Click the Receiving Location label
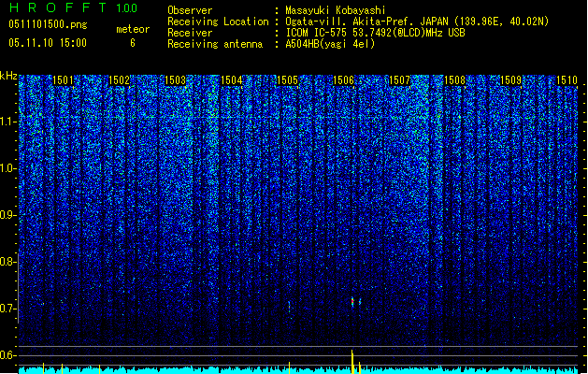Viewport: 588px width, 374px height. click(218, 22)
